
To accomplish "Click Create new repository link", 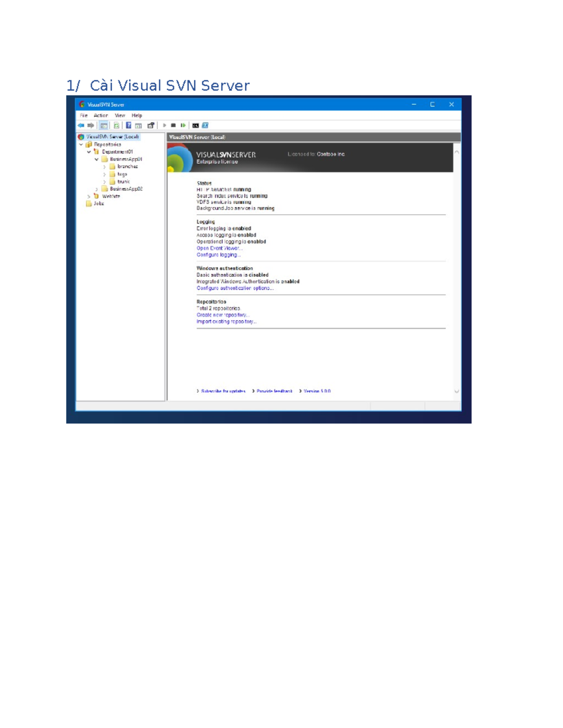I will click(x=222, y=315).
